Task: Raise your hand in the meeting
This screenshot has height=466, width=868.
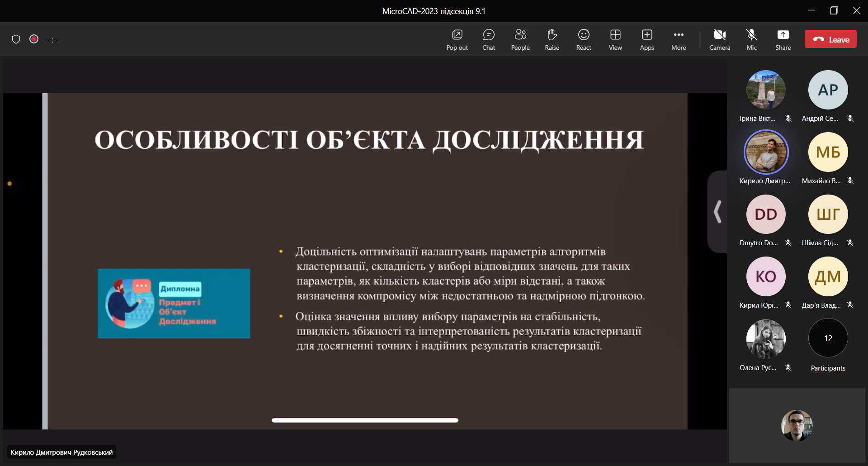Action: [x=552, y=39]
